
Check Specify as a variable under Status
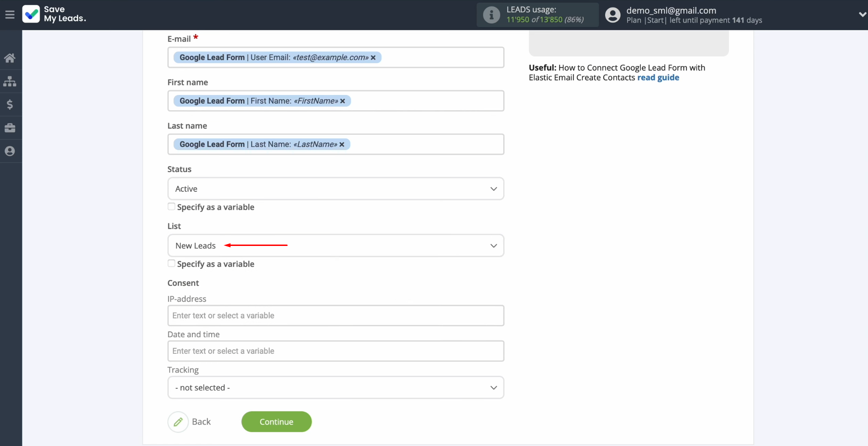click(x=171, y=206)
